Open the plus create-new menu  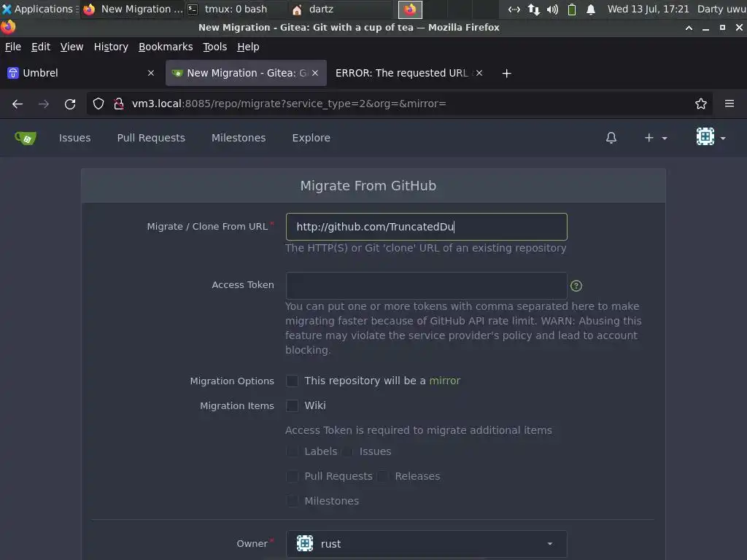[656, 138]
